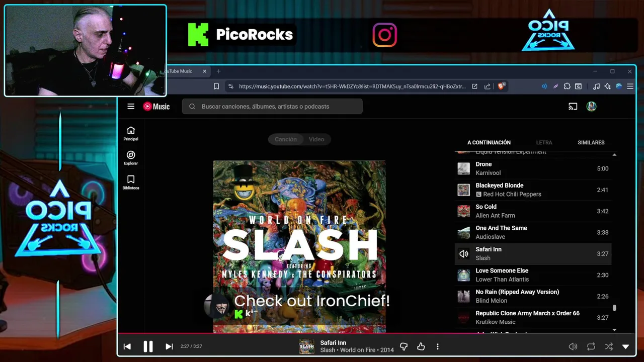Click the browser share icon

[488, 86]
